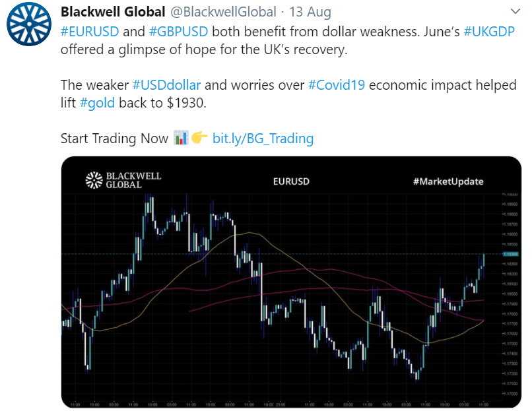The height and width of the screenshot is (411, 532).
Task: Open the tweet options chevron menu
Action: point(515,11)
